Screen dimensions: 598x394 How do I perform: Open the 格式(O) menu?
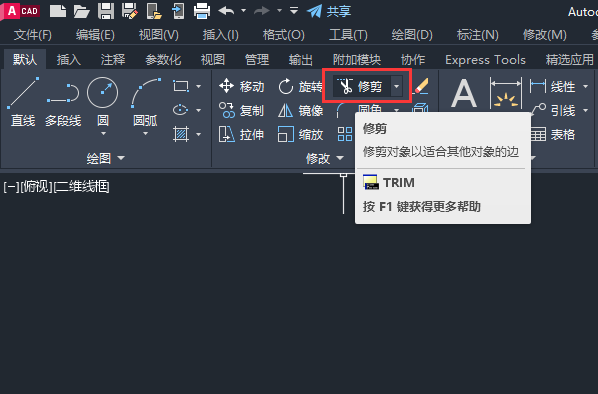[x=283, y=35]
